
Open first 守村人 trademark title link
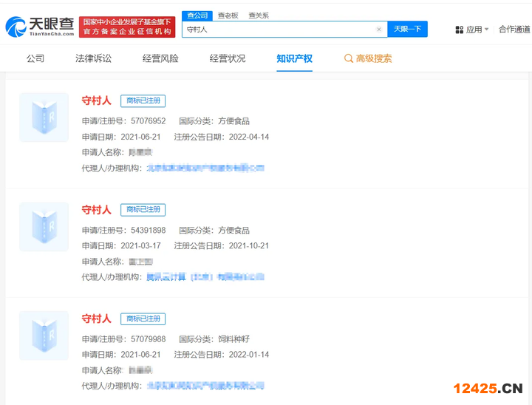[x=96, y=101]
